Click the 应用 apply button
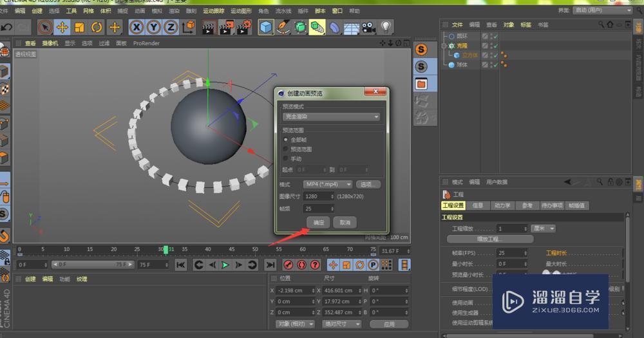Image resolution: width=644 pixels, height=338 pixels. pyautogui.click(x=389, y=324)
